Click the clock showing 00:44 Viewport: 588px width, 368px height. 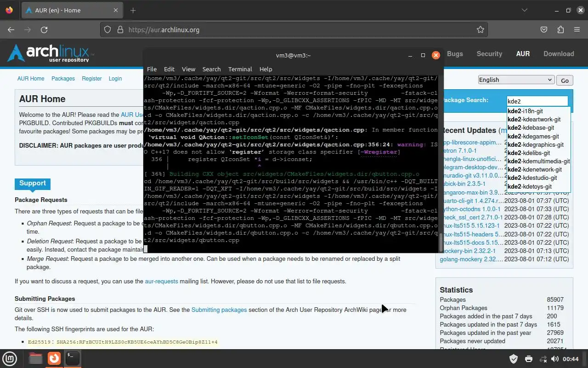tap(571, 359)
